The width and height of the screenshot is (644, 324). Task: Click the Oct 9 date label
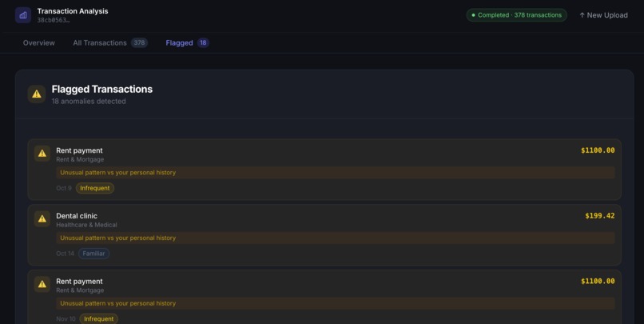pyautogui.click(x=64, y=188)
